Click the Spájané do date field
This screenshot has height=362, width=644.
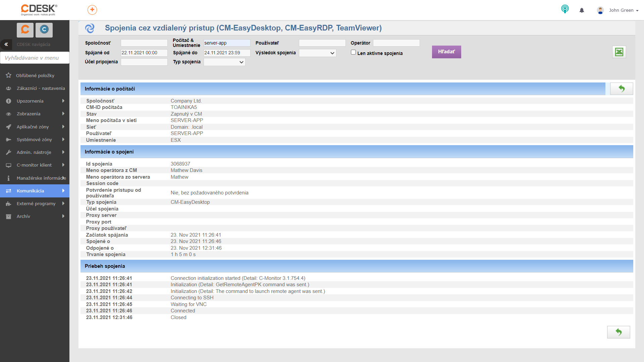coord(227,53)
